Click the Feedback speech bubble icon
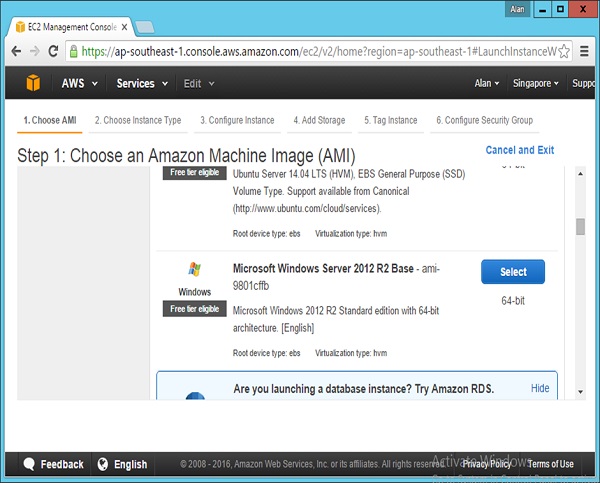 pos(29,464)
